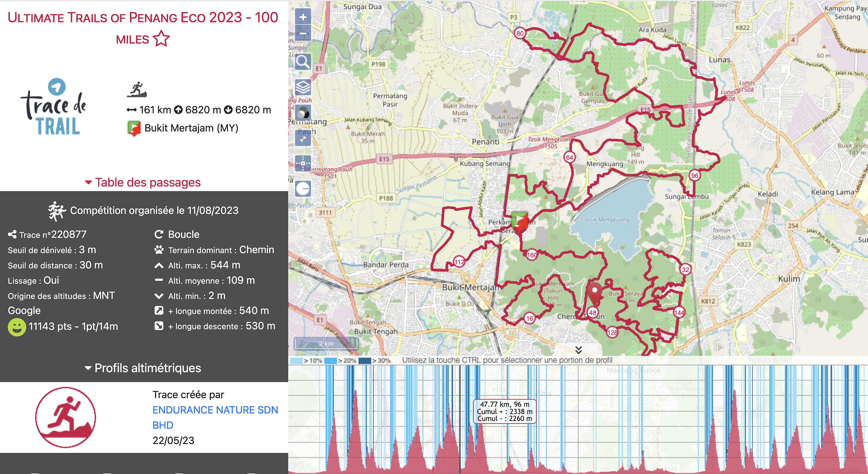This screenshot has width=868, height=474.
Task: Switch map to fullscreen mode
Action: (x=303, y=139)
